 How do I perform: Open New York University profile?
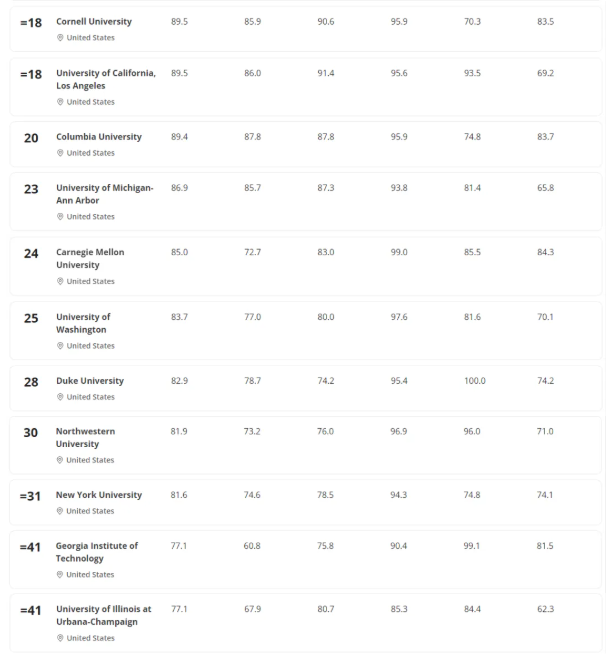coord(98,495)
